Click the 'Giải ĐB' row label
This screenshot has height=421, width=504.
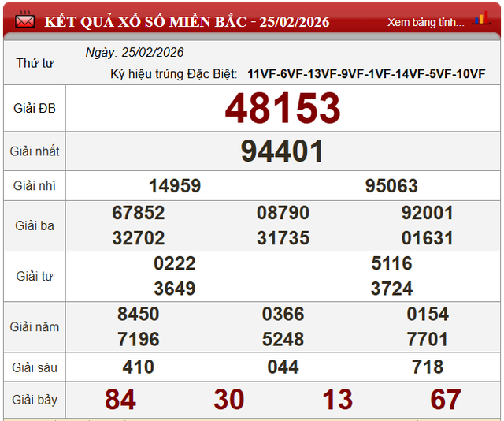tap(35, 109)
